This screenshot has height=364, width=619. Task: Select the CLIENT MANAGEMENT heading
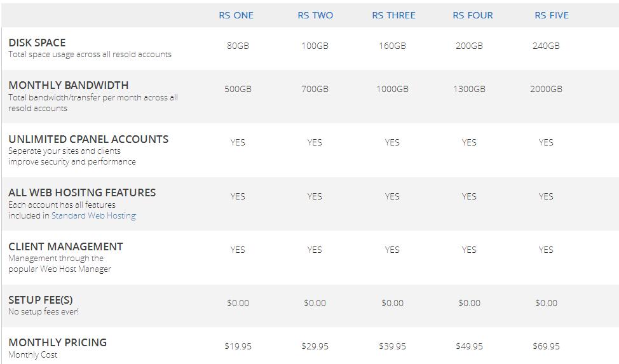point(65,246)
